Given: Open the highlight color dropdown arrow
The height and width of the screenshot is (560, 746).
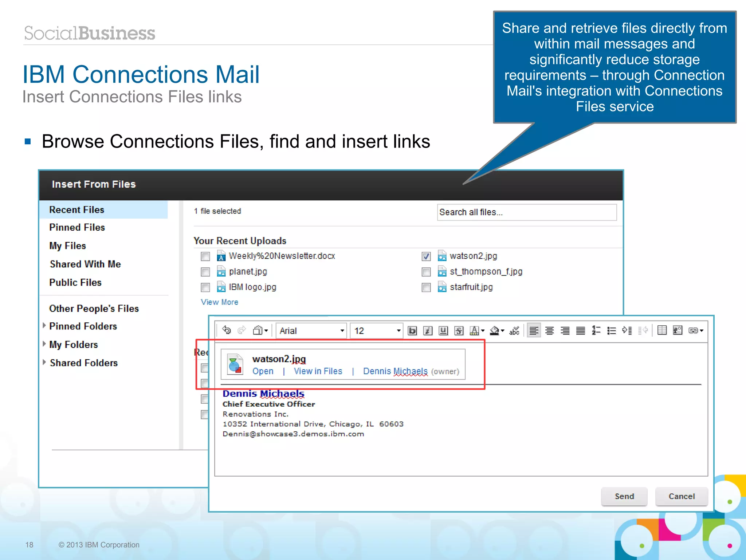Looking at the screenshot, I should [503, 331].
